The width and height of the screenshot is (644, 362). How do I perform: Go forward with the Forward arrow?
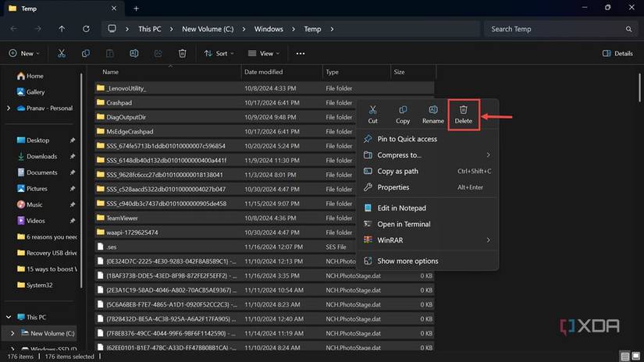pyautogui.click(x=37, y=29)
